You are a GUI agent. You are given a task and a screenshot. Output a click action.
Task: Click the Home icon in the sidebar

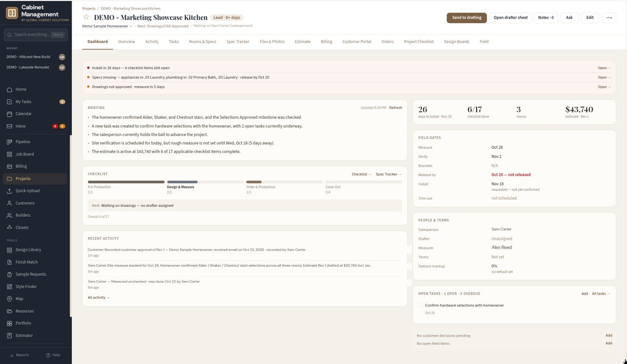tap(10, 90)
